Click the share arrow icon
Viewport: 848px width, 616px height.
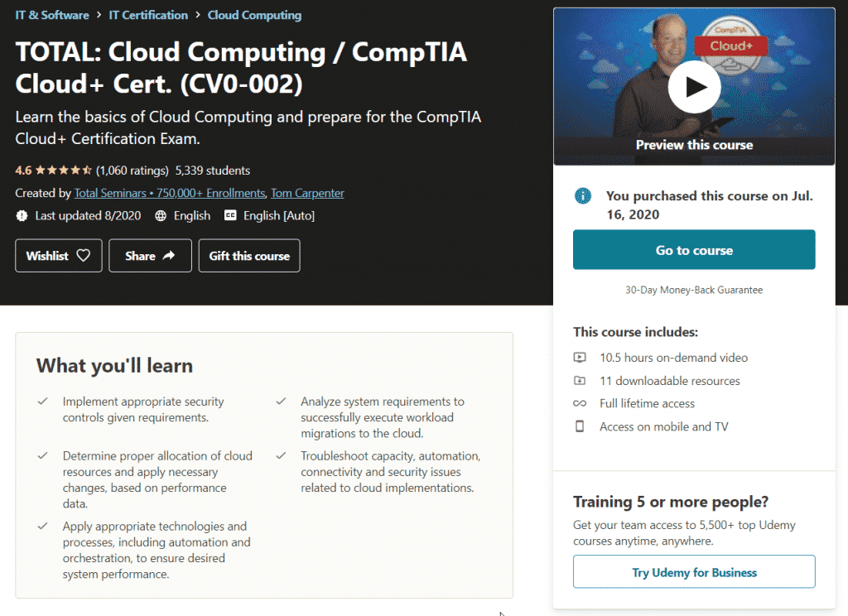tap(169, 255)
